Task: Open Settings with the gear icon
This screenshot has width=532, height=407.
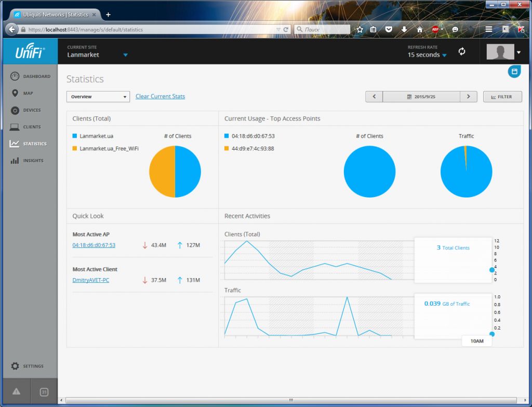Action: (16, 366)
